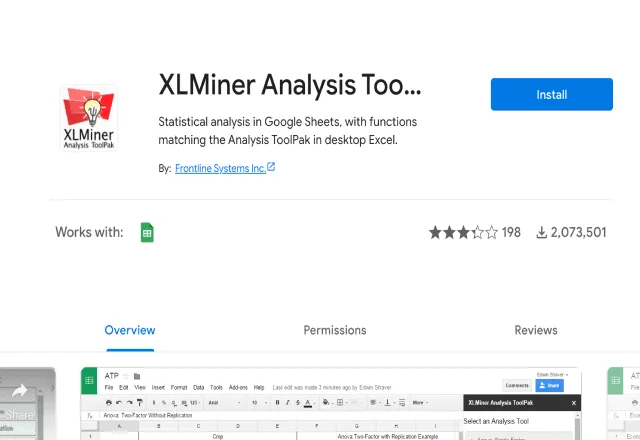Click the undo icon in the preview toolbar

point(119,402)
